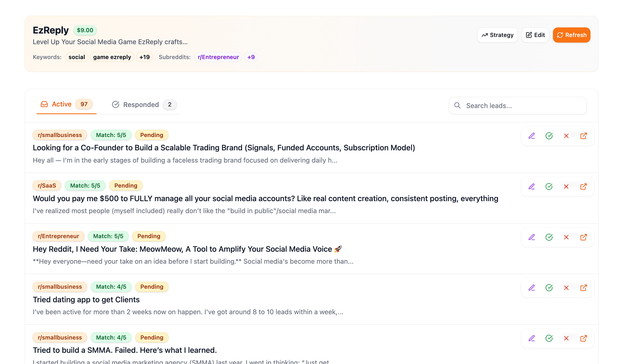Image resolution: width=620 pixels, height=364 pixels.
Task: Expand the +9 additional subreddits
Action: click(x=251, y=57)
